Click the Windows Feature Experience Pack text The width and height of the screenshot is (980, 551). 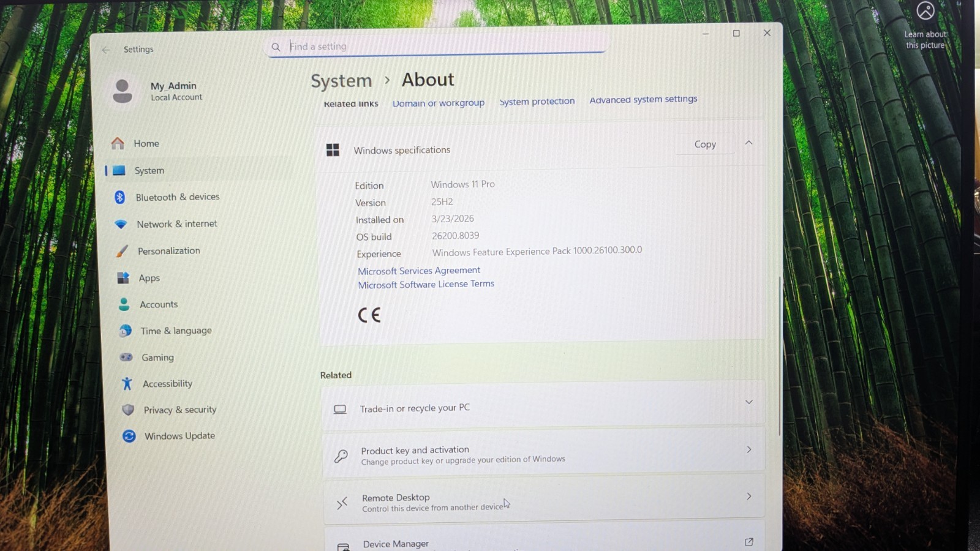pos(537,251)
